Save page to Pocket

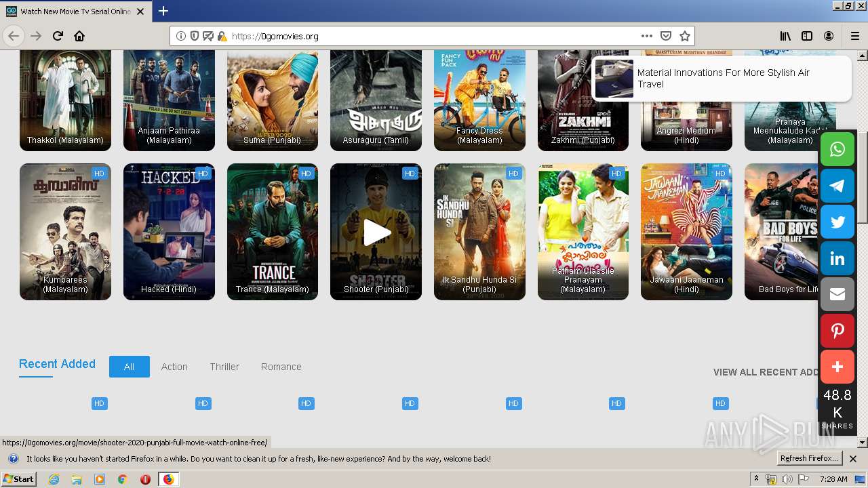coord(666,36)
